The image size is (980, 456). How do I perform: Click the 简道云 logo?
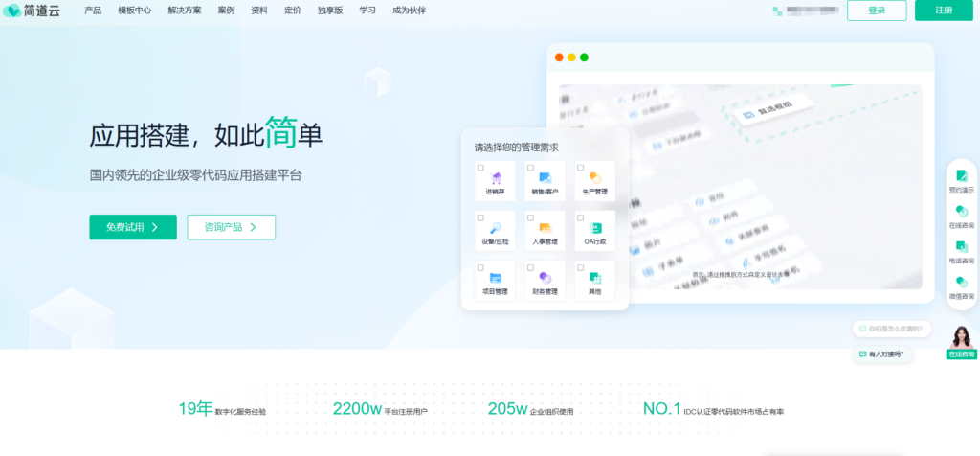coord(32,11)
